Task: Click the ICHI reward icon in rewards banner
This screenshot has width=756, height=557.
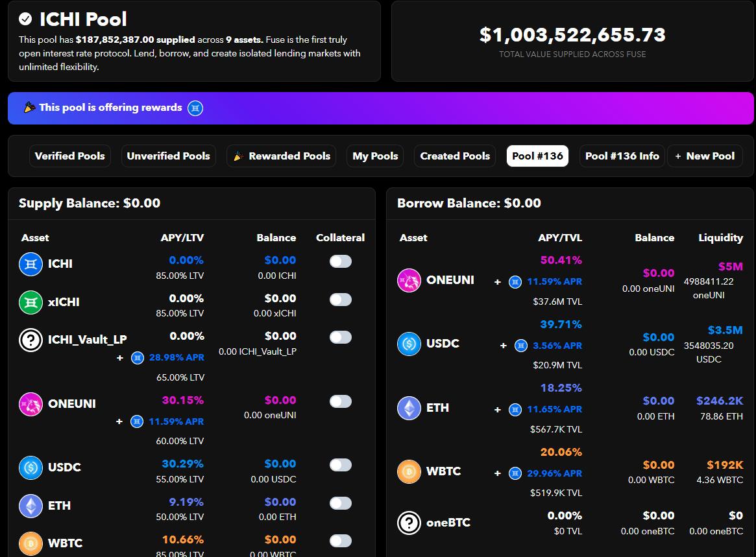Action: pyautogui.click(x=195, y=108)
